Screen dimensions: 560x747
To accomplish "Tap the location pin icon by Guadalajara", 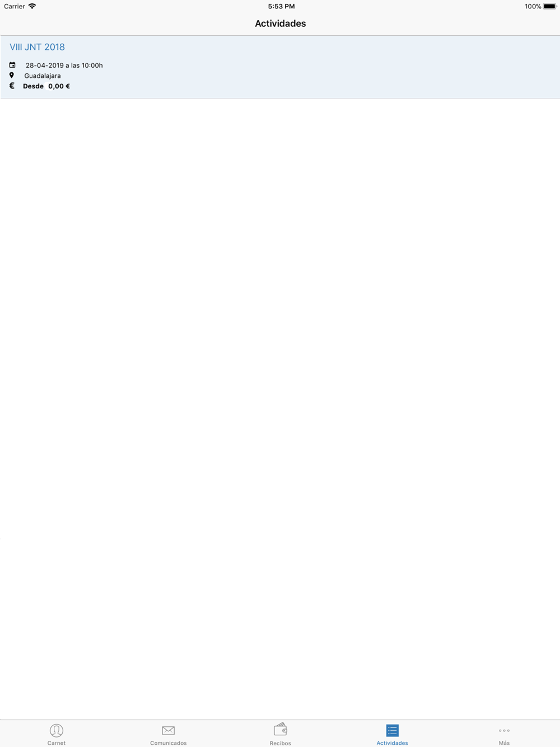I will 11,75.
